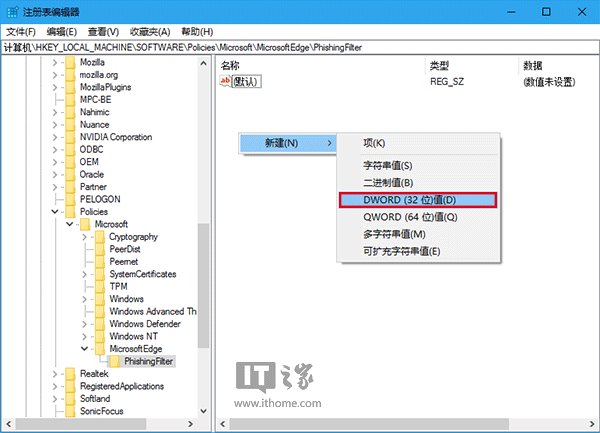Collapse the MicrosoftEdge tree node

pos(85,348)
